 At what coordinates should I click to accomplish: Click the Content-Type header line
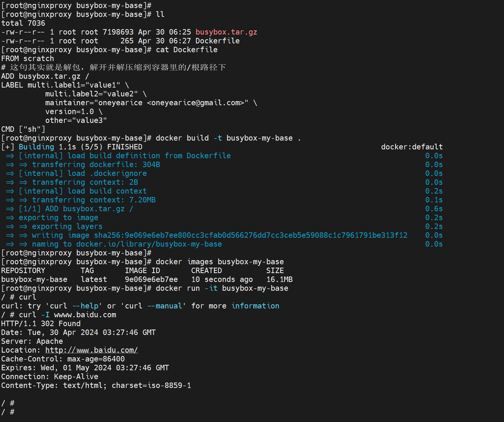(96, 385)
